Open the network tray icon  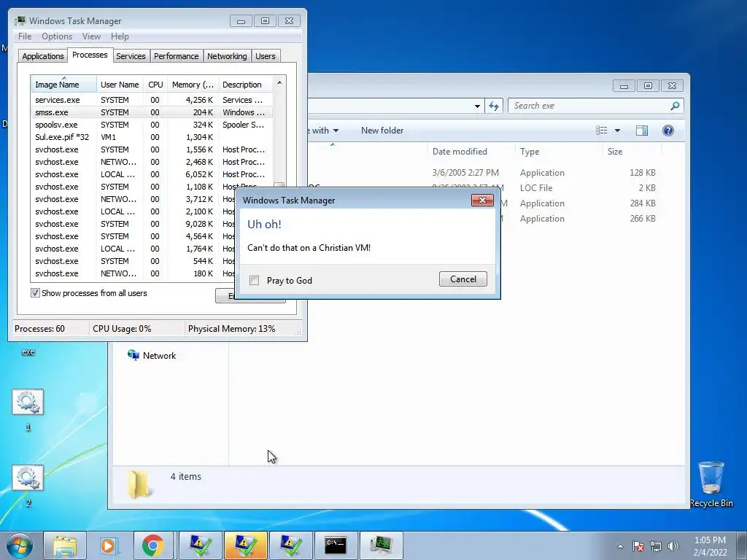656,546
